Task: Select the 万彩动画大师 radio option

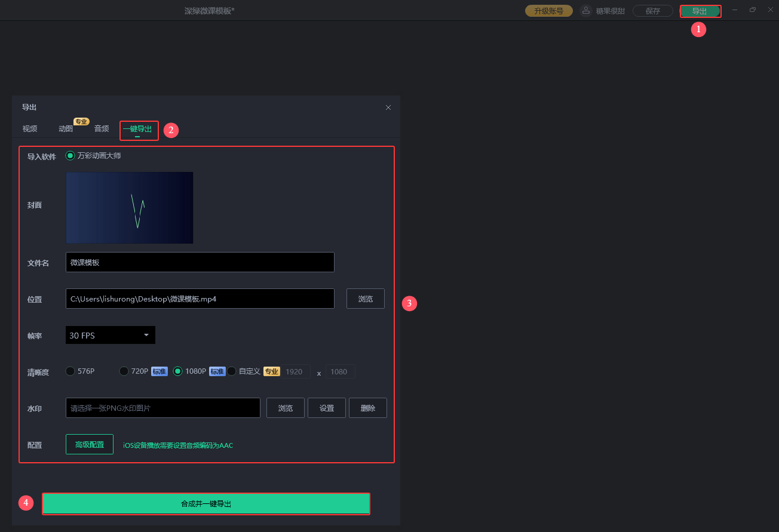Action: point(70,155)
